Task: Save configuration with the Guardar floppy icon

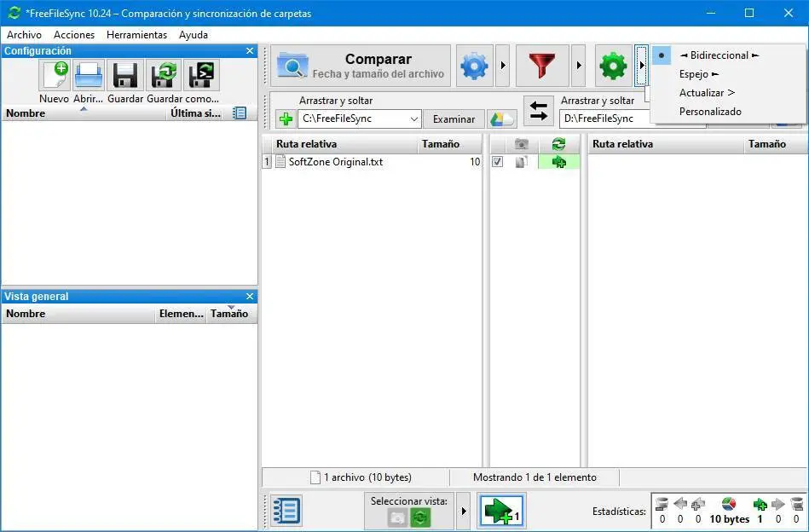Action: pyautogui.click(x=124, y=75)
